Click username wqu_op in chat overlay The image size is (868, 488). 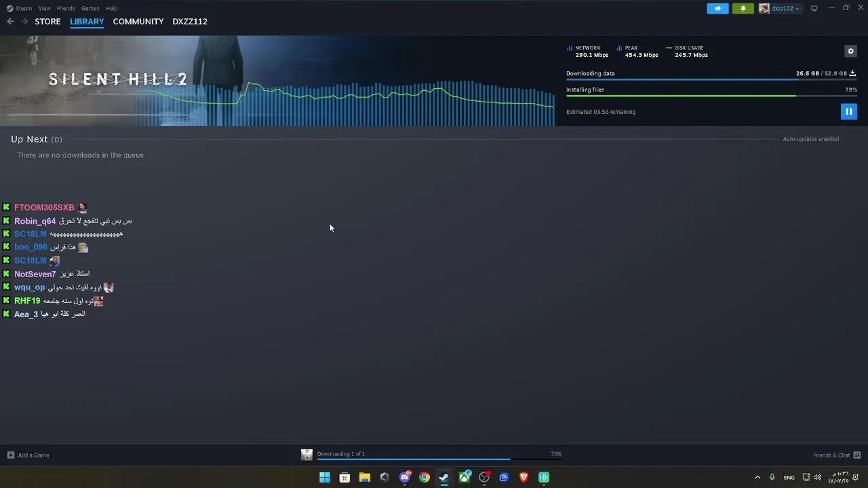click(x=29, y=287)
